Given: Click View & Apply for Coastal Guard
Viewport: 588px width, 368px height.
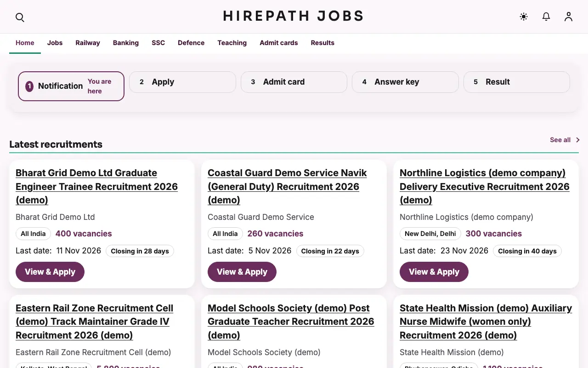Looking at the screenshot, I should click(242, 272).
